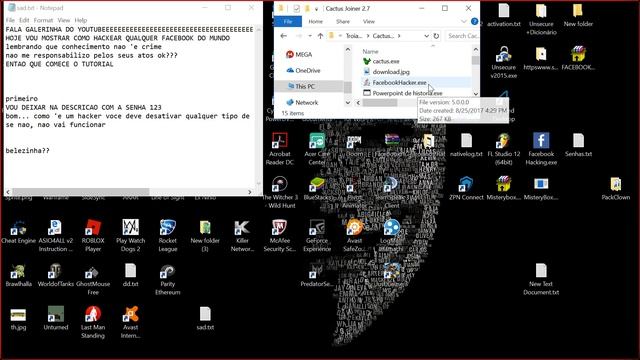Screen dimensions: 640x360
Task: Open dd.txt file on desktop
Action: click(131, 276)
